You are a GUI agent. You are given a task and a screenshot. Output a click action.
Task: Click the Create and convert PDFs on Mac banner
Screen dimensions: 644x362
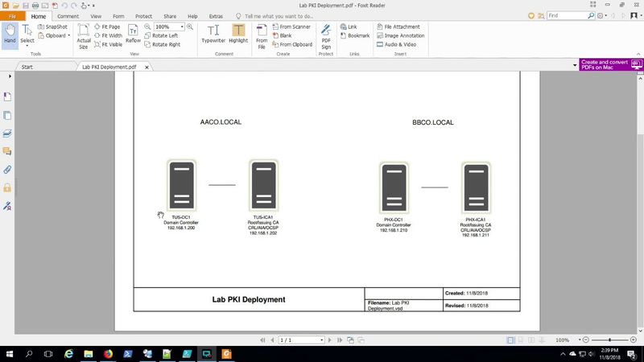click(x=611, y=64)
